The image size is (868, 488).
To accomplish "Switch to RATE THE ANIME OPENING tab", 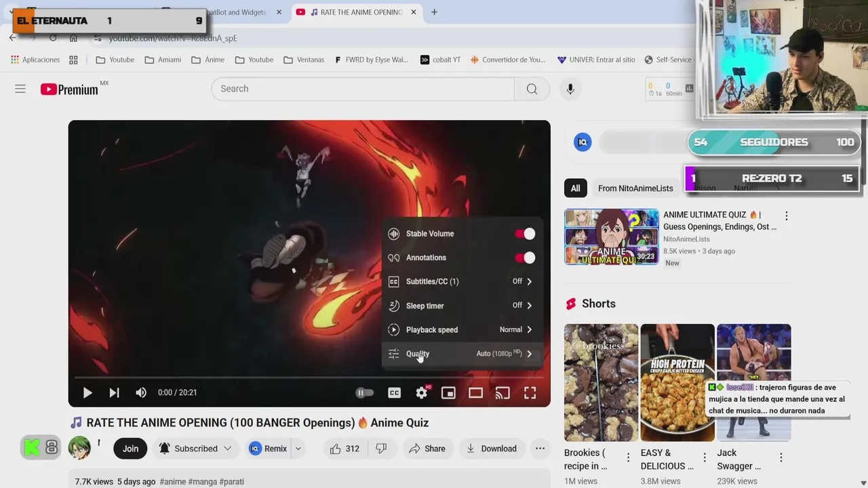I will coord(357,12).
